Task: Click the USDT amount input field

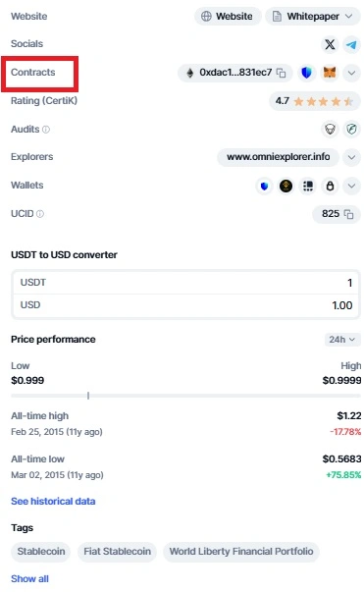Action: tap(185, 283)
